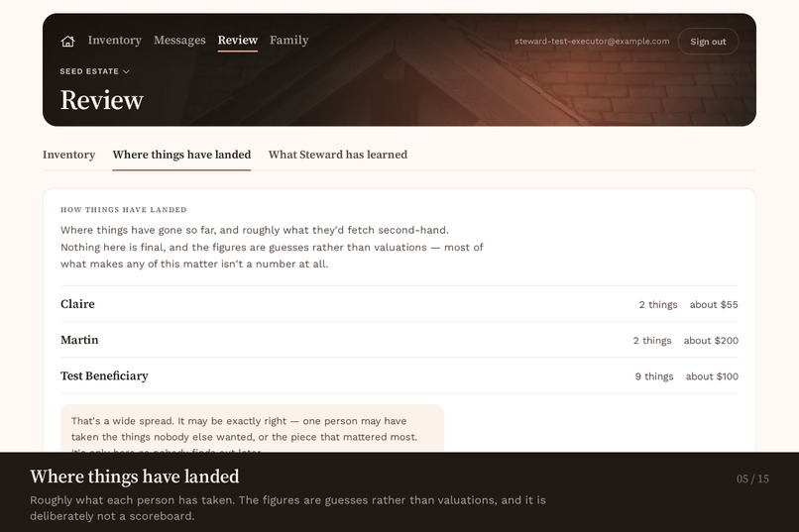The image size is (799, 532).
Task: Open the What Steward has learned tab
Action: click(x=338, y=155)
